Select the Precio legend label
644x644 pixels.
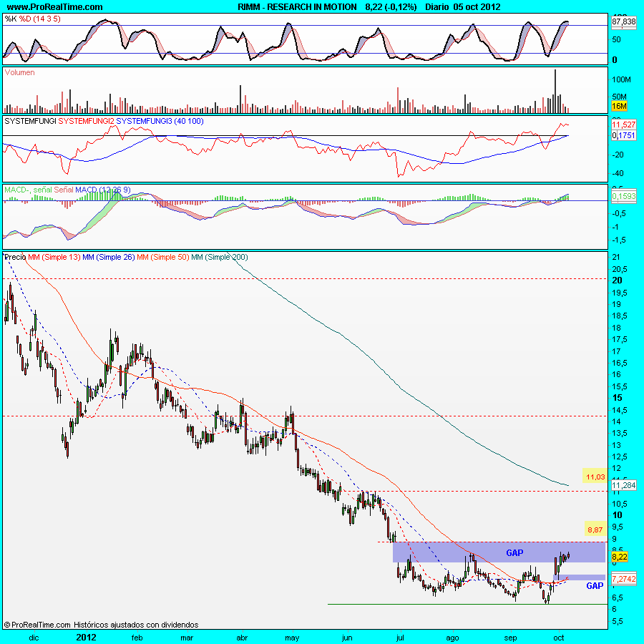pyautogui.click(x=15, y=257)
